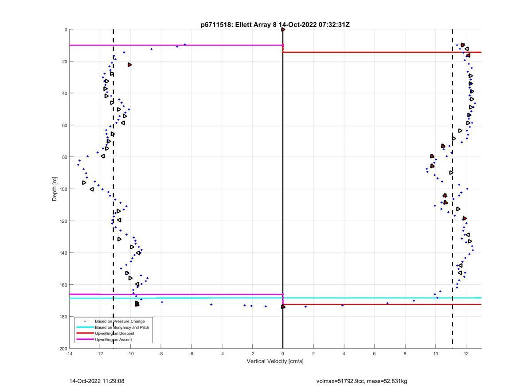Click the depth axis tick label '140'
The height and width of the screenshot is (392, 532).
[63, 253]
